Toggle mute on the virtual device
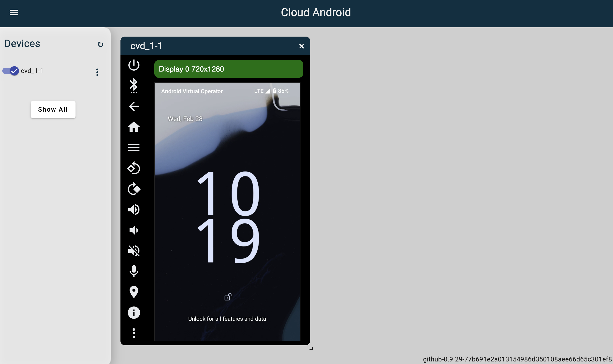Image resolution: width=613 pixels, height=364 pixels. (134, 251)
